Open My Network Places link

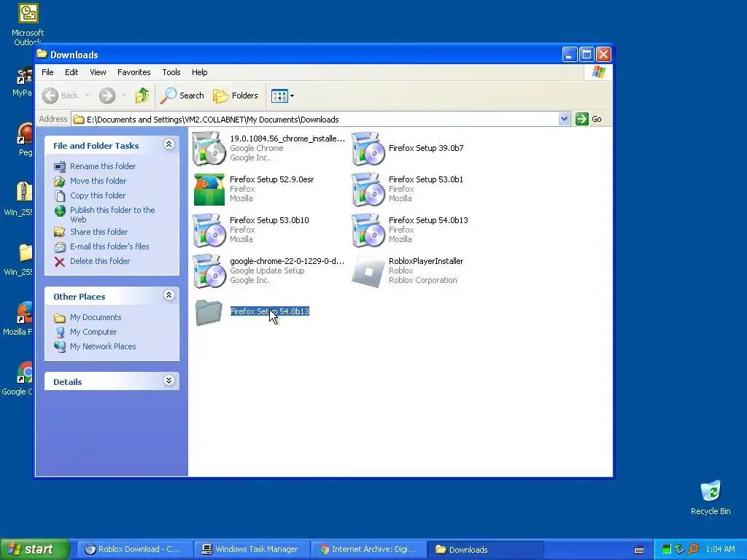[102, 346]
